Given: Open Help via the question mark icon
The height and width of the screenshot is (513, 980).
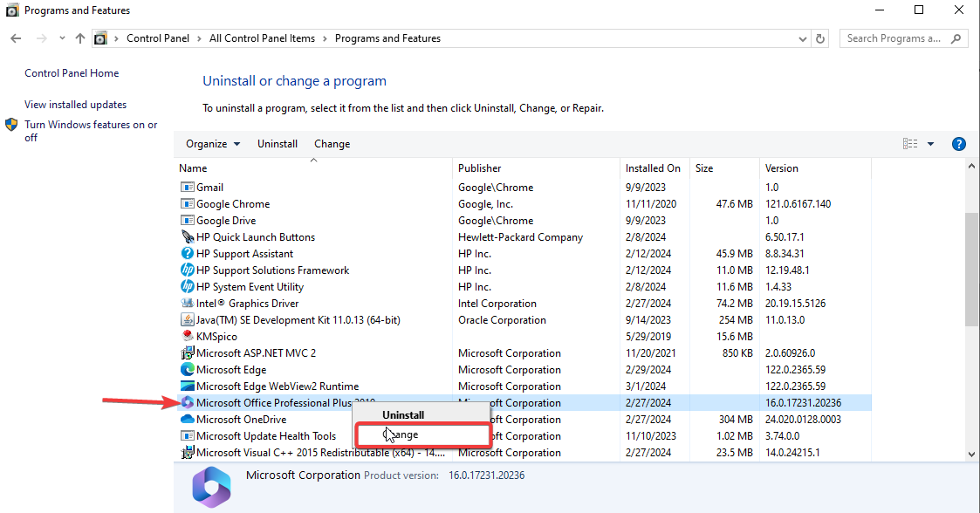Looking at the screenshot, I should (959, 143).
